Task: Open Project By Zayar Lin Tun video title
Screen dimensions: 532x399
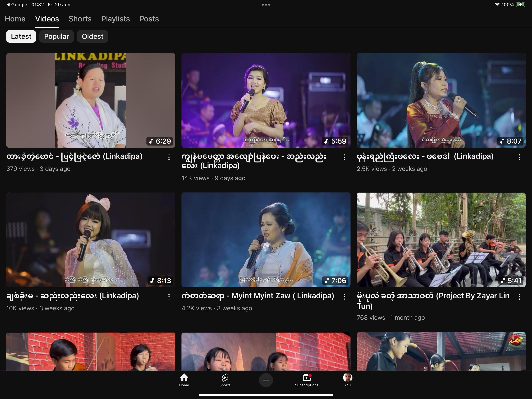Action: [x=433, y=300]
